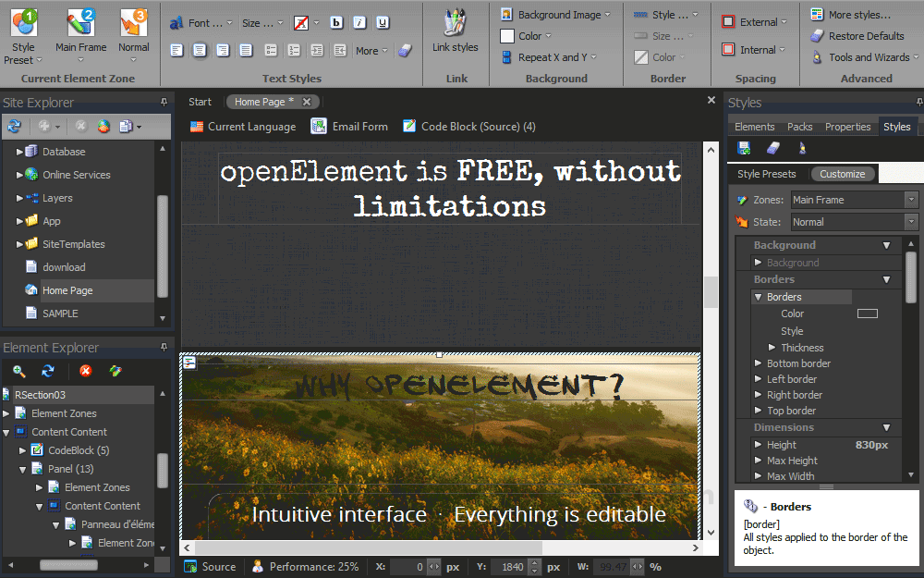This screenshot has width=924, height=578.
Task: Refresh the Element Explorer
Action: coord(48,372)
